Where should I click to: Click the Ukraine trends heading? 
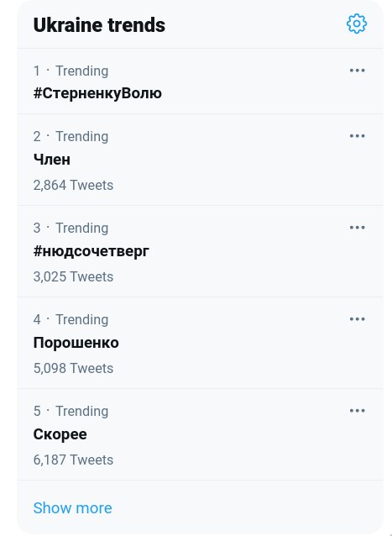click(x=99, y=25)
